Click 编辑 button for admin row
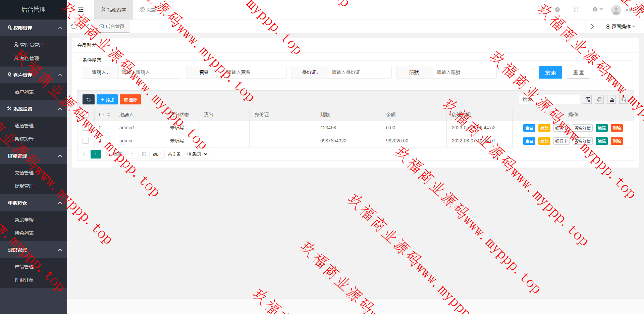The height and width of the screenshot is (314, 644). point(602,141)
